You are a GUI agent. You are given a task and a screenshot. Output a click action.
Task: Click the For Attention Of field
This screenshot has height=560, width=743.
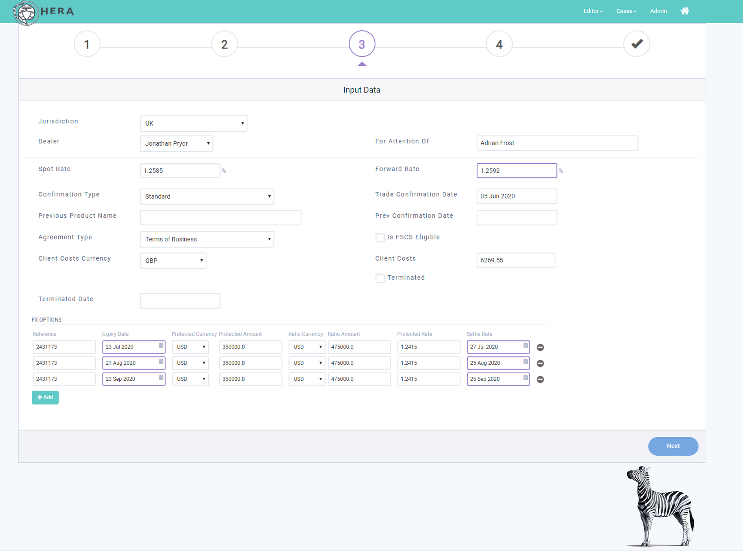[x=557, y=143]
